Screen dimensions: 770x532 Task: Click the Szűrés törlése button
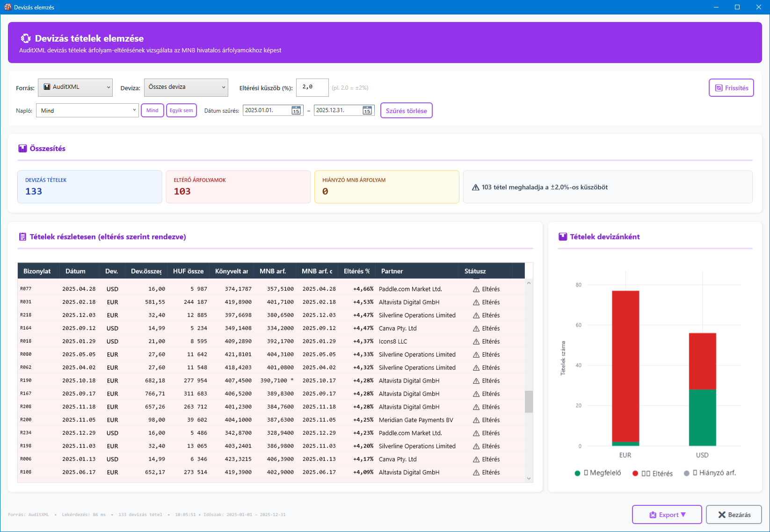click(x=406, y=111)
